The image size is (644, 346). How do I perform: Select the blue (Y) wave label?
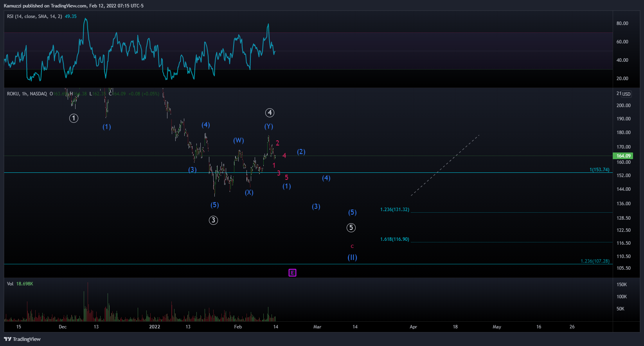click(x=269, y=126)
